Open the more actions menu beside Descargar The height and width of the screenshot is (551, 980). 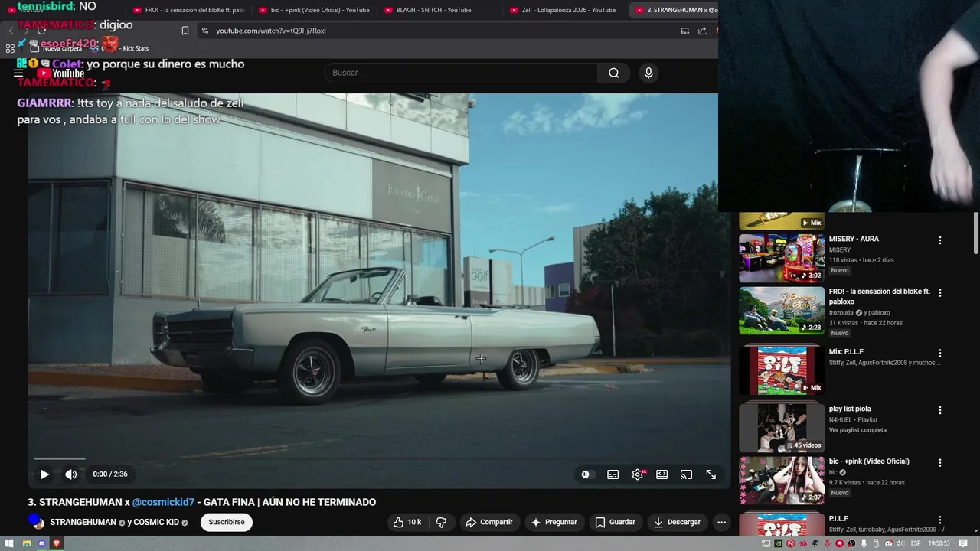click(x=721, y=522)
